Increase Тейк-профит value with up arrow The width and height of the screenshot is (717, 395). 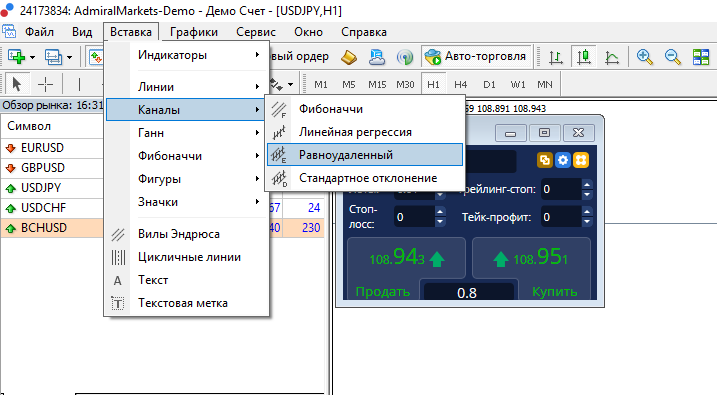point(587,212)
